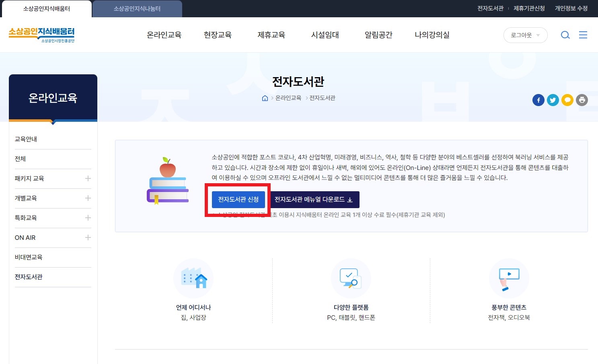
Task: Click PC, 태블릿, 핸드폰 text
Action: tap(351, 317)
